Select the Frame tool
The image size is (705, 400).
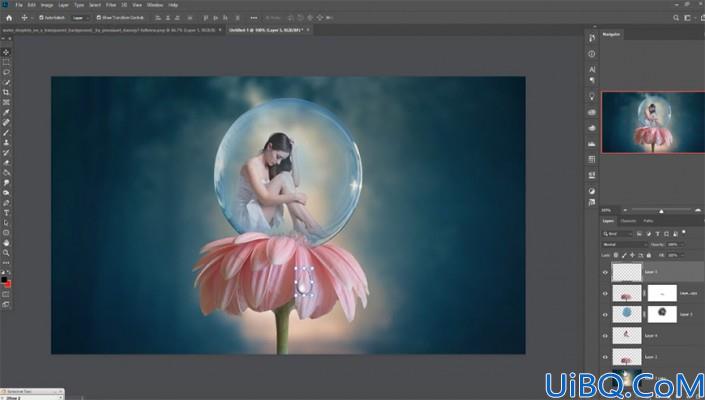coord(6,102)
